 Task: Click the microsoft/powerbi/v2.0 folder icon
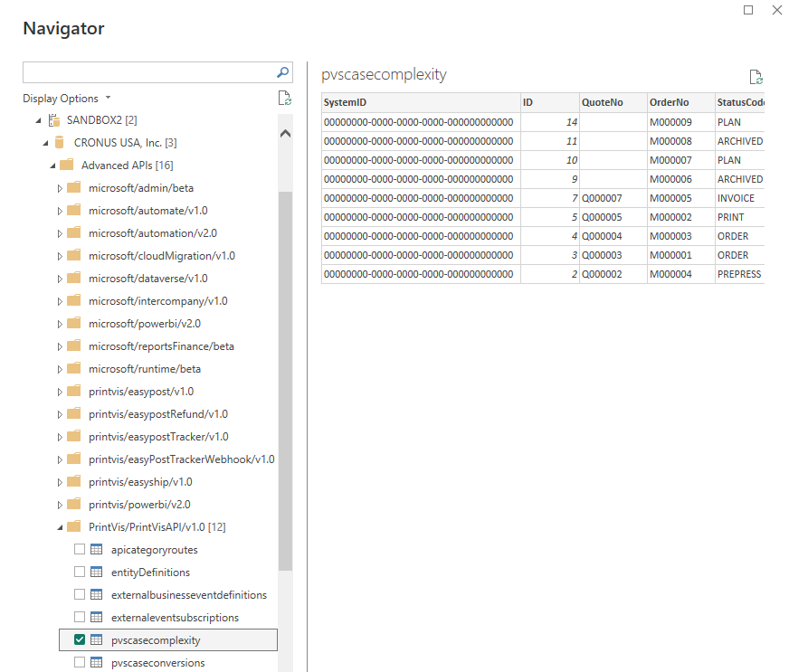point(73,324)
